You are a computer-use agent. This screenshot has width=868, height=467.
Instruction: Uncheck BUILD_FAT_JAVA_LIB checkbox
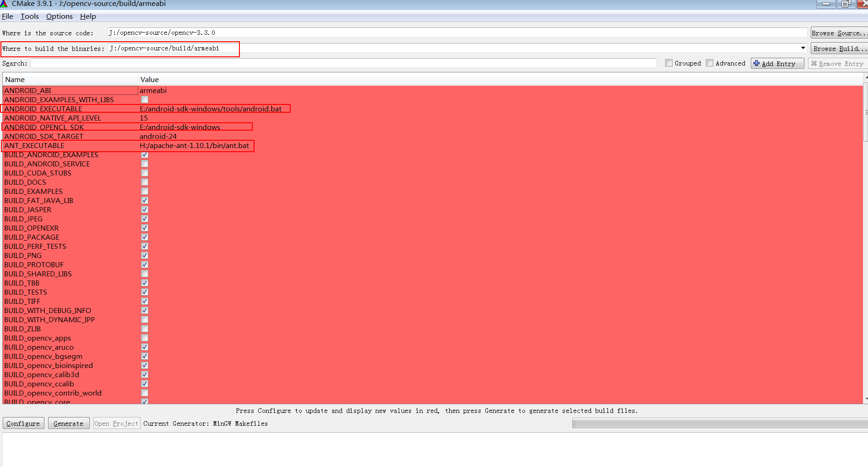point(145,201)
